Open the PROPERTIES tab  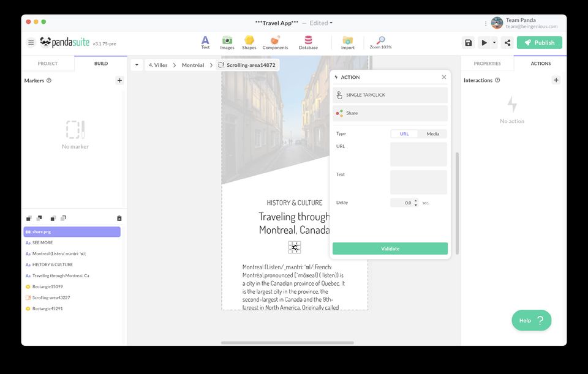[x=487, y=63]
